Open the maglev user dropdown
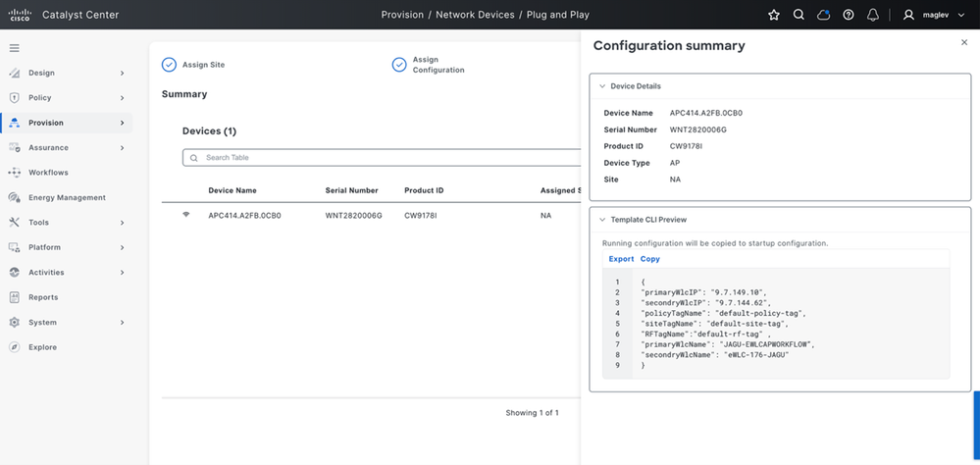This screenshot has width=980, height=465. pyautogui.click(x=961, y=16)
